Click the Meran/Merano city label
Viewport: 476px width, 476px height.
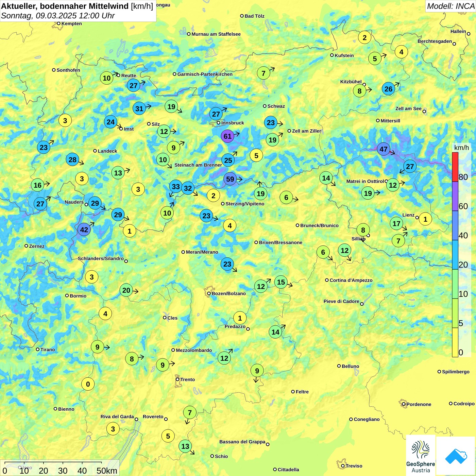[202, 252]
